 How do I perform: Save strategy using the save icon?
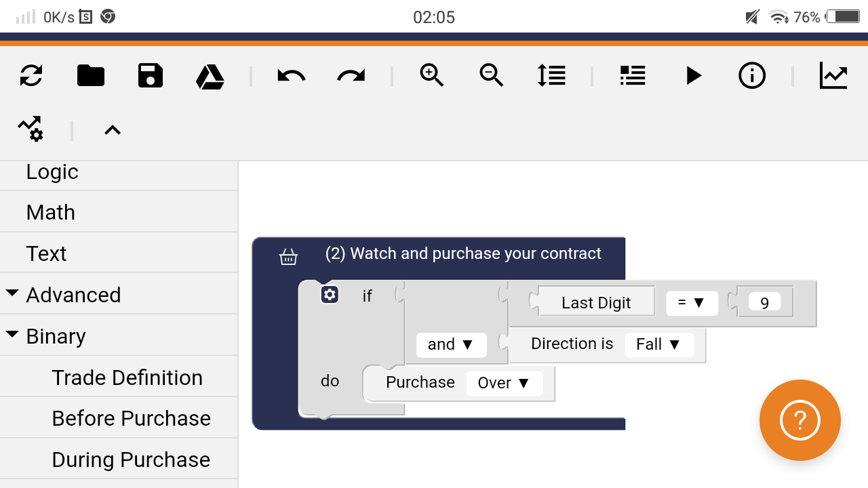point(150,76)
